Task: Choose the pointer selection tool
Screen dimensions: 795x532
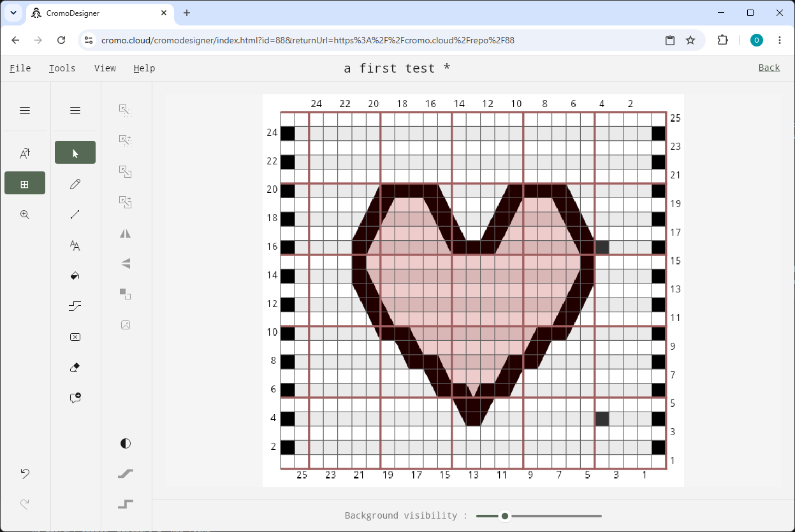Action: [75, 153]
